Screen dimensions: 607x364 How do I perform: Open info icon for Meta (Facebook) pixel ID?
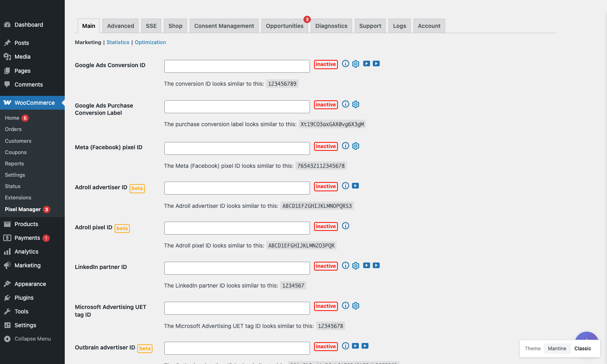pos(346,146)
